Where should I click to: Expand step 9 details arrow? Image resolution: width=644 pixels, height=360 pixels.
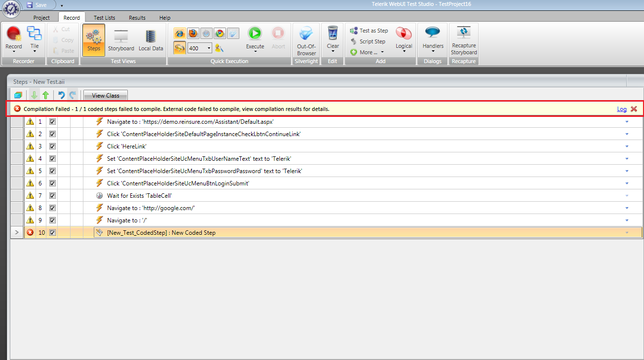coord(627,220)
